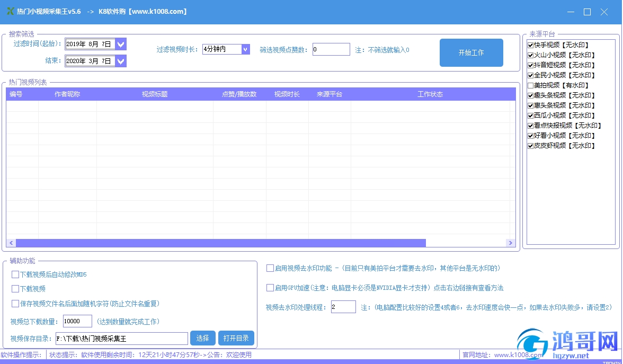Toggle 好看小视频【无水印】 checkbox
The image size is (623, 364).
click(530, 136)
